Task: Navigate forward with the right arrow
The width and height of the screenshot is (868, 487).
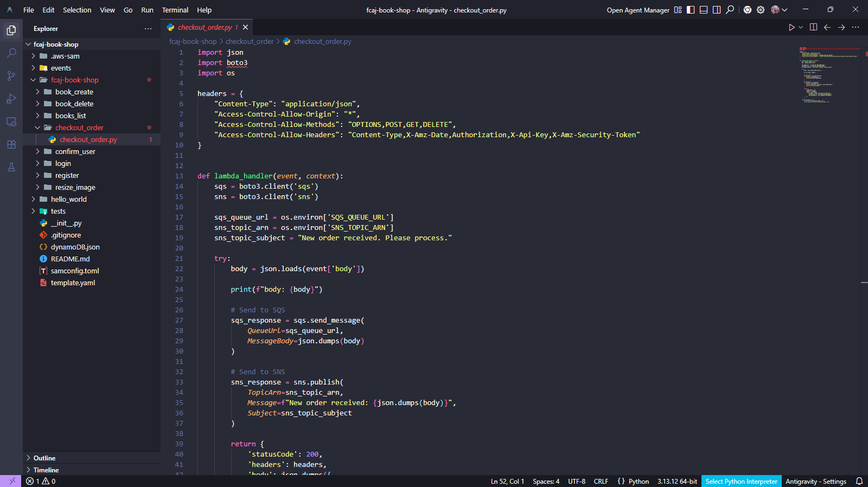Action: click(x=841, y=27)
